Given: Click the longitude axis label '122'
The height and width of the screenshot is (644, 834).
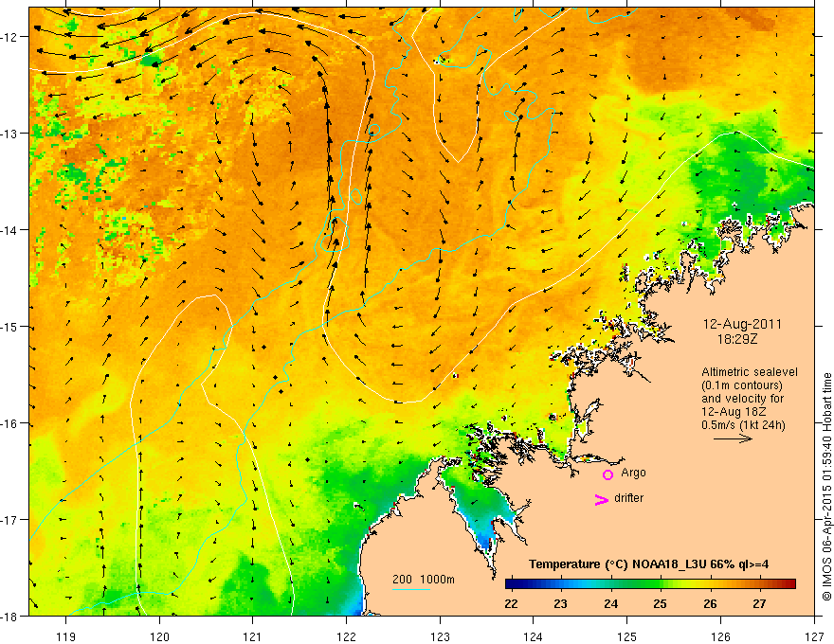Looking at the screenshot, I should [x=346, y=636].
